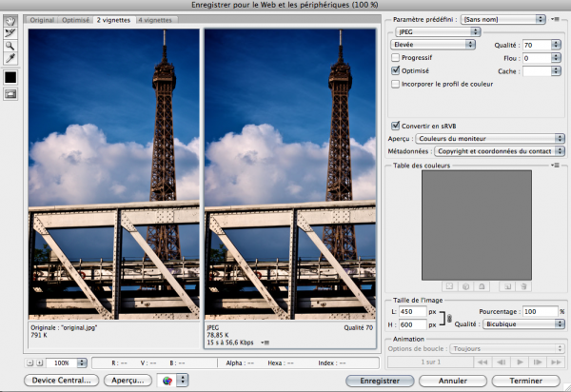The width and height of the screenshot is (571, 392).
Task: Expand the Métadonnées dropdown
Action: [x=499, y=150]
